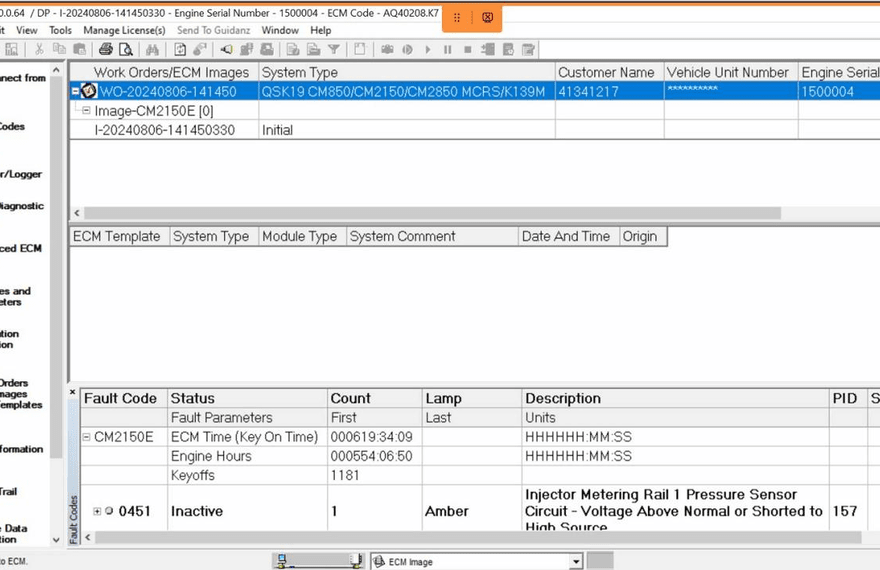Open the Help menu

[x=320, y=30]
